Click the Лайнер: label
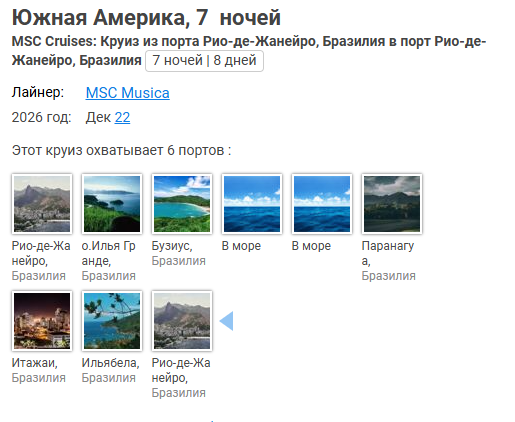 coord(38,92)
